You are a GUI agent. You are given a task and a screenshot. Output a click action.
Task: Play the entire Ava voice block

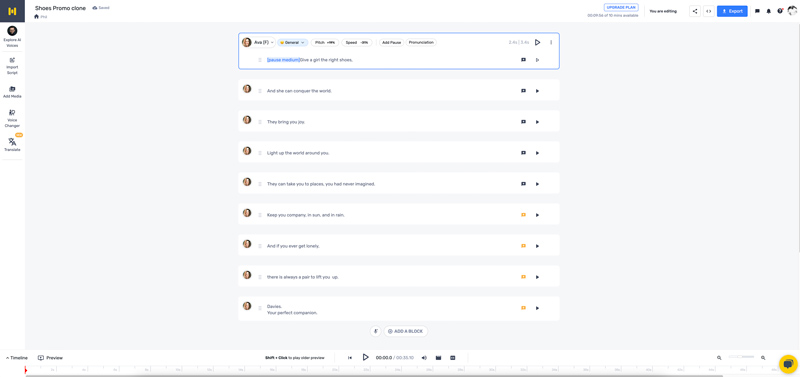pyautogui.click(x=537, y=42)
